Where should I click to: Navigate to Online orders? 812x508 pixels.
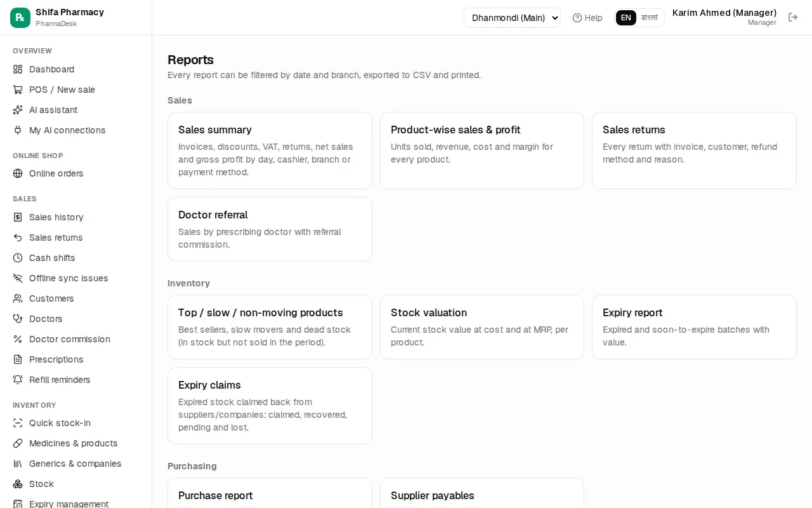pos(76,173)
